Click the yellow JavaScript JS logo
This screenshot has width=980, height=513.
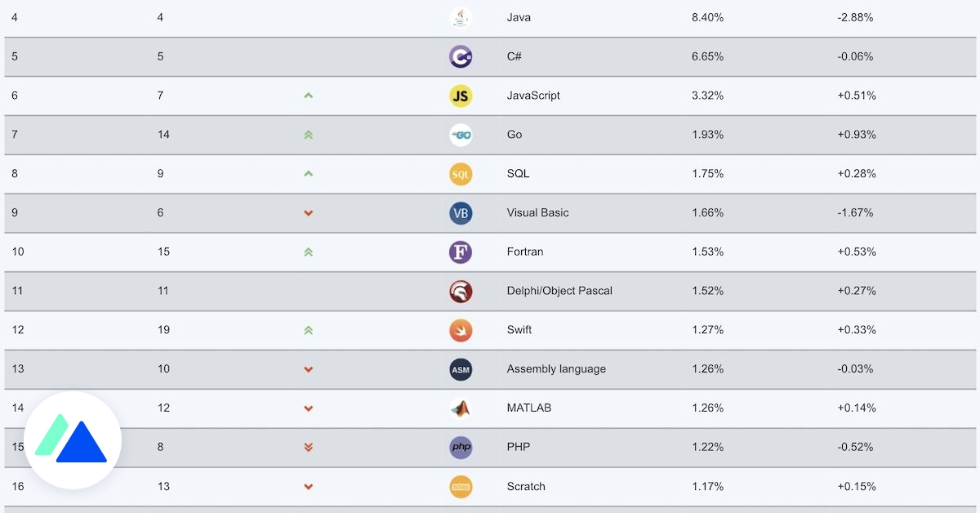pyautogui.click(x=461, y=96)
